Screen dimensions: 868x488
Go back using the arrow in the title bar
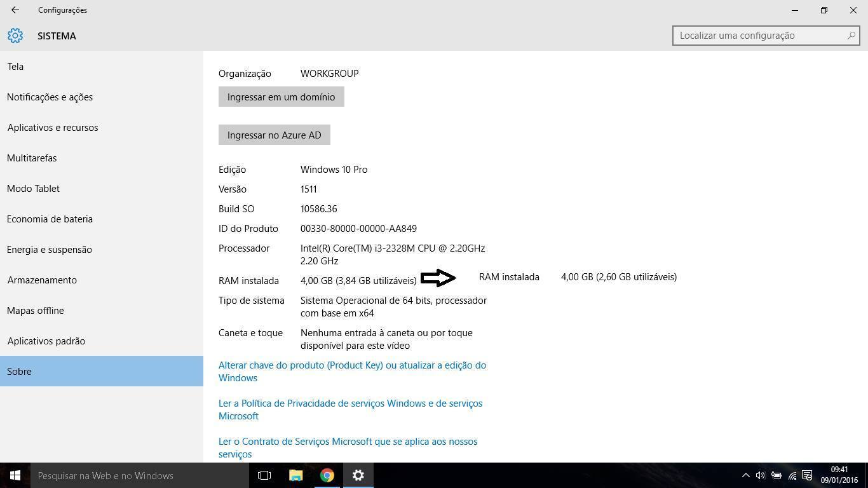click(15, 10)
